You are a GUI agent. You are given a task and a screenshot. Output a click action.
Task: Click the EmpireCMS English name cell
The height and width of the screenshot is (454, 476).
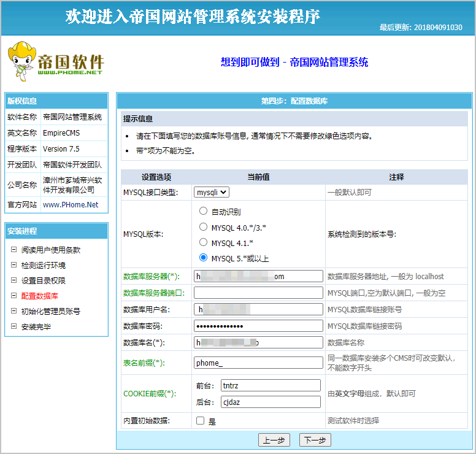point(74,133)
